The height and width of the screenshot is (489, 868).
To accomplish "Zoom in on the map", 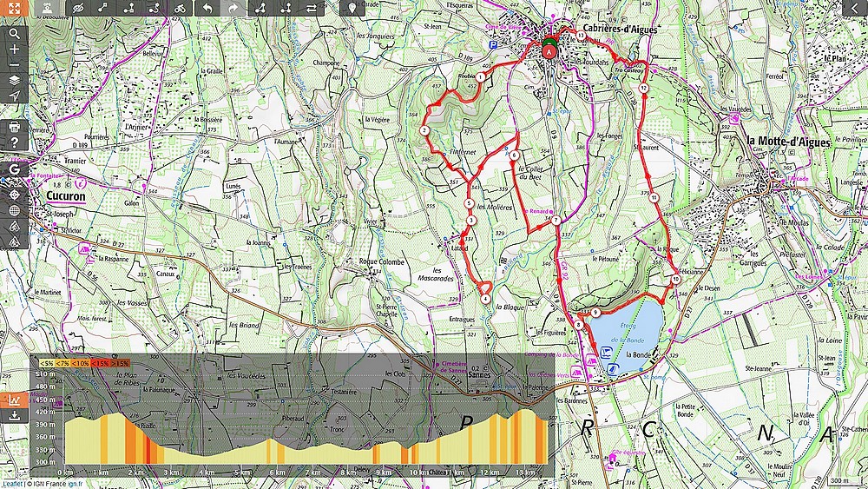I will (x=15, y=50).
